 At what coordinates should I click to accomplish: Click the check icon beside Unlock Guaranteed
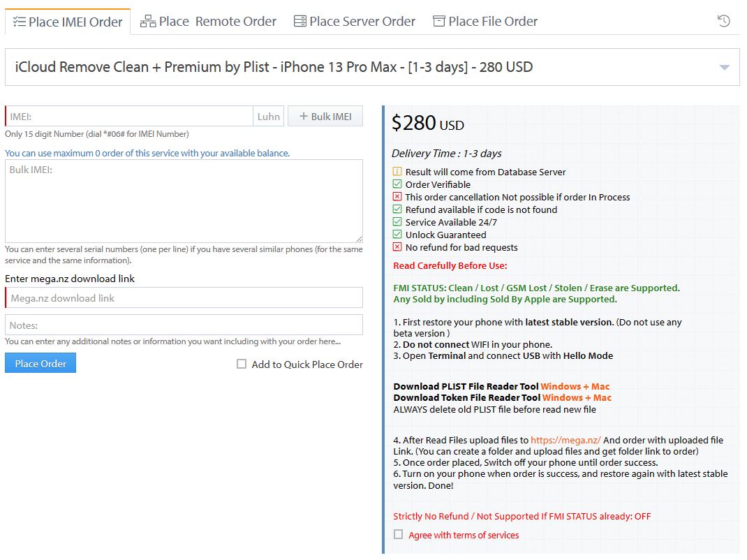pos(397,235)
